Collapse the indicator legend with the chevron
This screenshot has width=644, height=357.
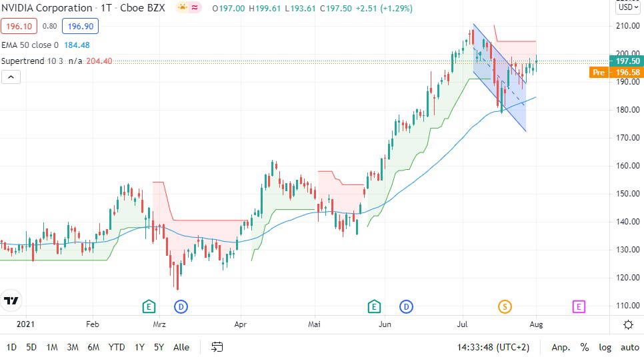[11, 77]
